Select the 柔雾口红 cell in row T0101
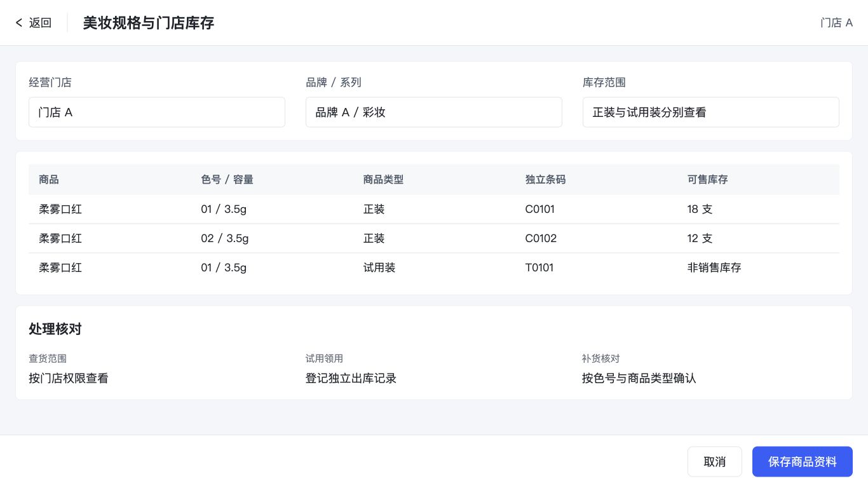This screenshot has width=868, height=488. (x=60, y=268)
